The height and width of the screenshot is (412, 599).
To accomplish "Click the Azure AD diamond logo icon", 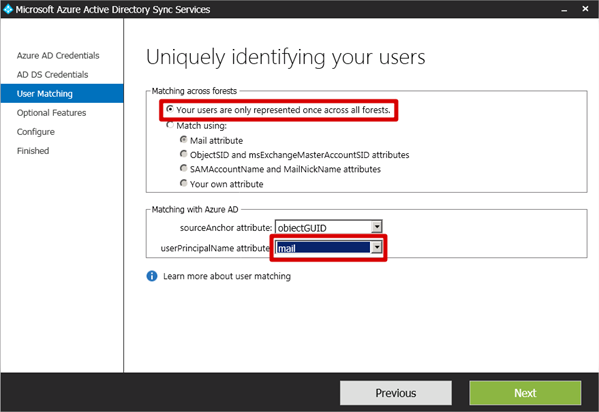I will tap(8, 9).
